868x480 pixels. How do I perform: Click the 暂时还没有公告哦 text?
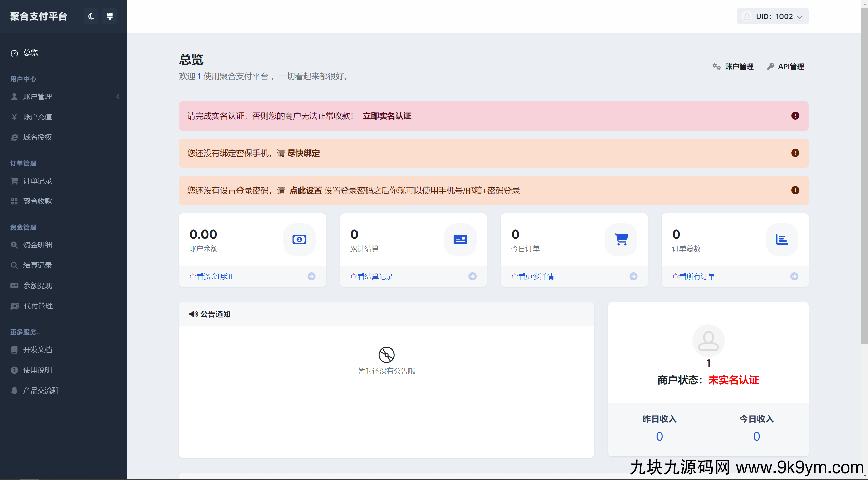[386, 371]
